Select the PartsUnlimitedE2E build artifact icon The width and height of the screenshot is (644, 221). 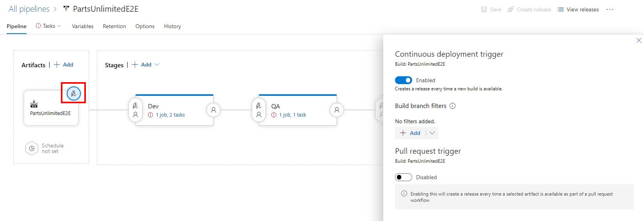34,104
